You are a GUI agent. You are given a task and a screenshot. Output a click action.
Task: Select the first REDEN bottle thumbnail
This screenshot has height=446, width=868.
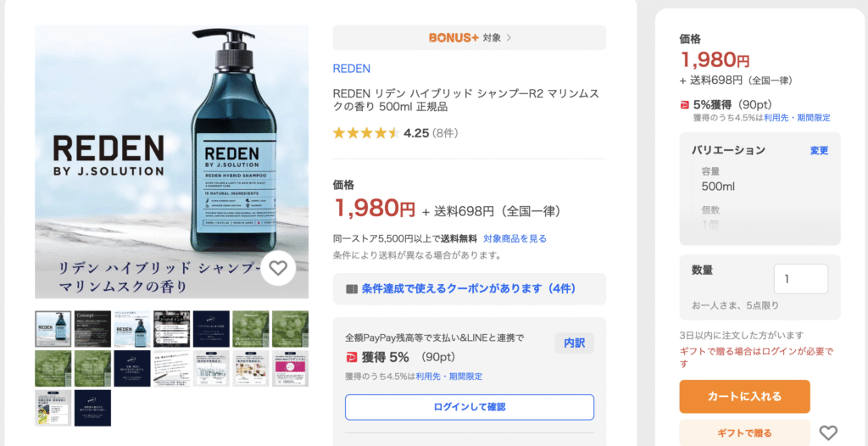[x=53, y=328]
